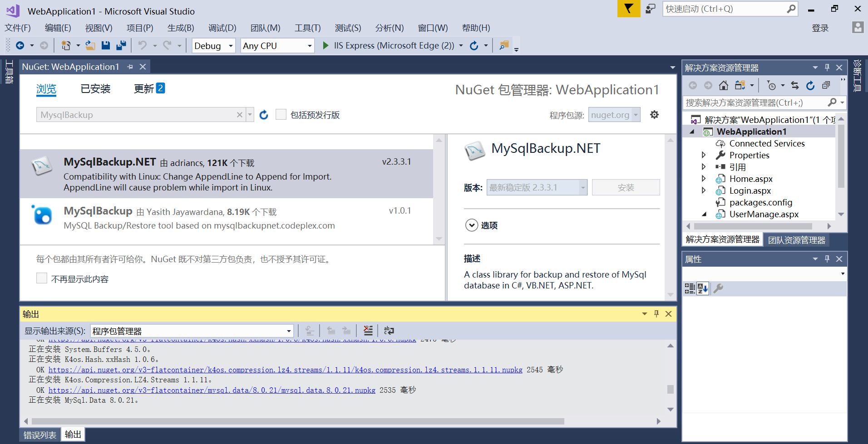Refresh the NuGet package search results

[264, 115]
